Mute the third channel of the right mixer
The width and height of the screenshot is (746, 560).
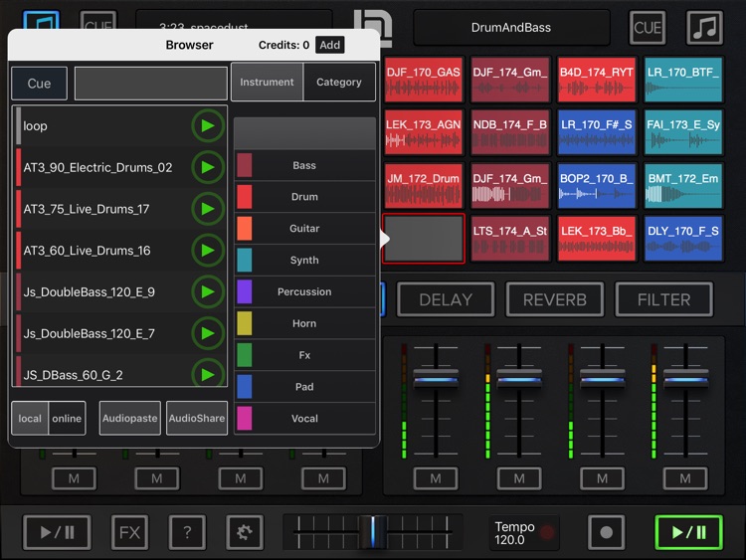tap(602, 478)
